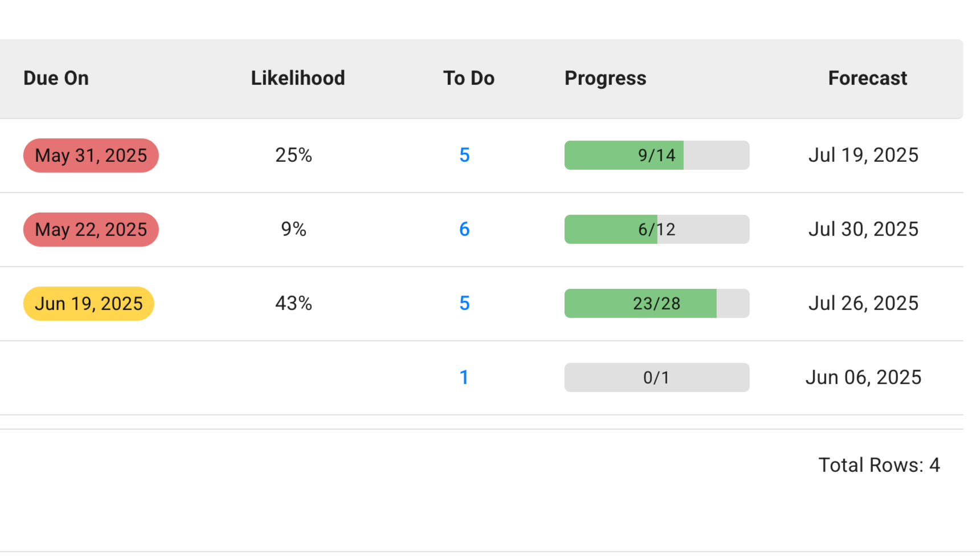The height and width of the screenshot is (558, 980).
Task: Click the Likelihood column header
Action: click(x=297, y=78)
